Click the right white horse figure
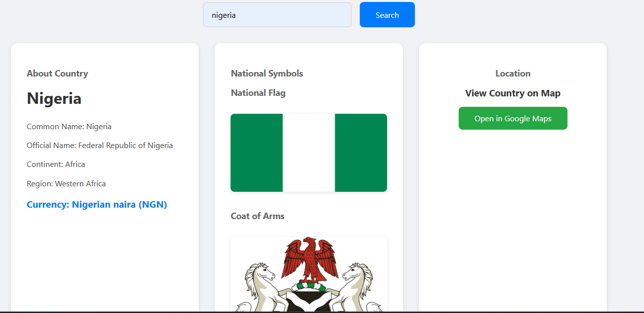The image size is (644, 313). tap(359, 286)
